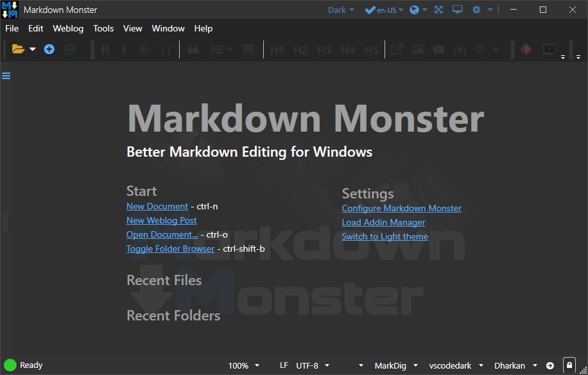The height and width of the screenshot is (375, 588).
Task: Insert a table using the table icon
Action: coord(247,49)
